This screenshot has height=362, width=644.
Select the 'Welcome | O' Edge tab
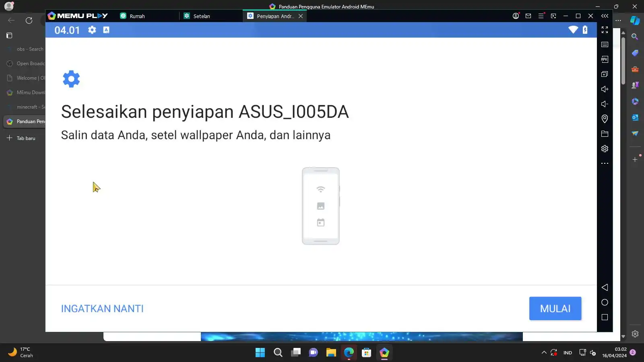point(24,78)
